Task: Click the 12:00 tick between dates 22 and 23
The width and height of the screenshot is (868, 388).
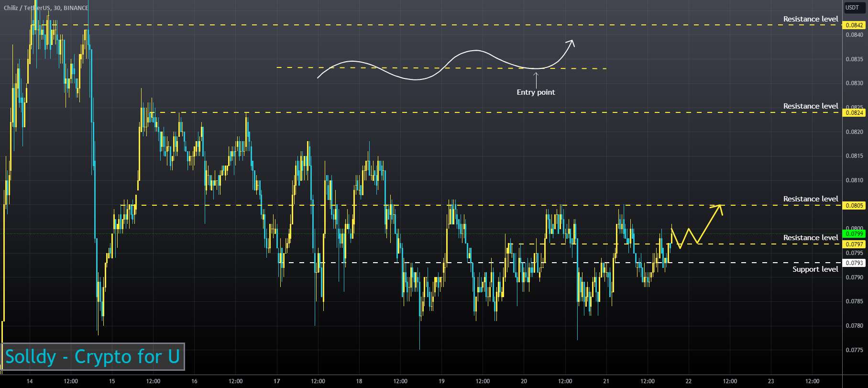Action: coord(730,381)
